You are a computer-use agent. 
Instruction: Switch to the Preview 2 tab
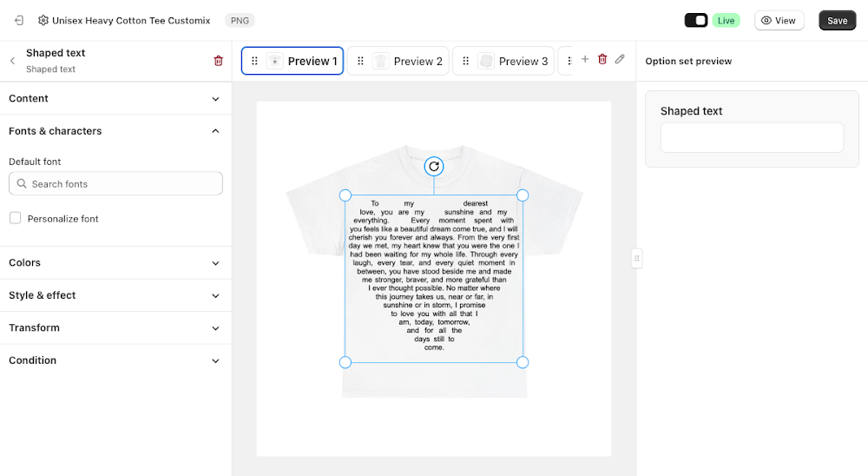[x=398, y=61]
